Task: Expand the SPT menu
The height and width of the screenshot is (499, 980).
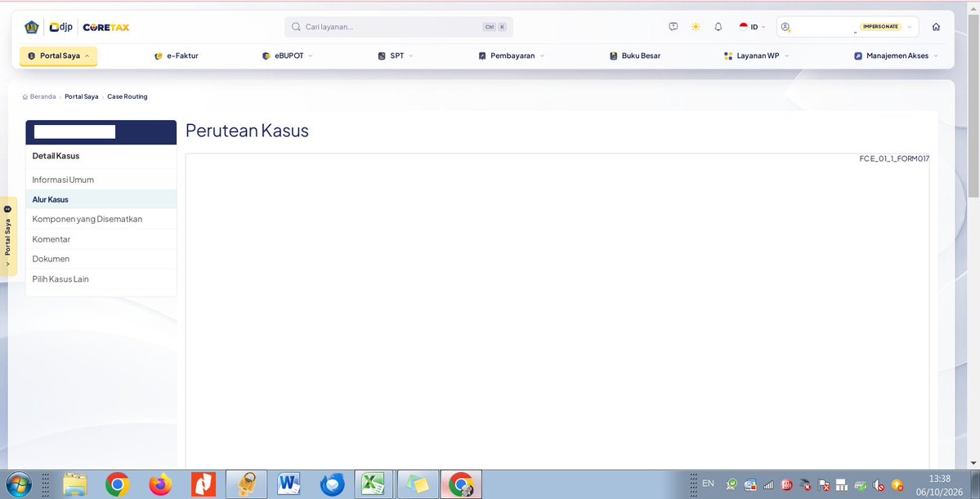Action: coord(396,56)
